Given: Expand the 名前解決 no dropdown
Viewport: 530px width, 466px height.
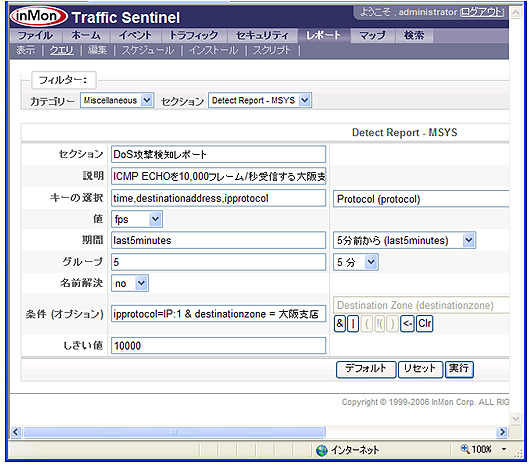Looking at the screenshot, I should pos(130,283).
